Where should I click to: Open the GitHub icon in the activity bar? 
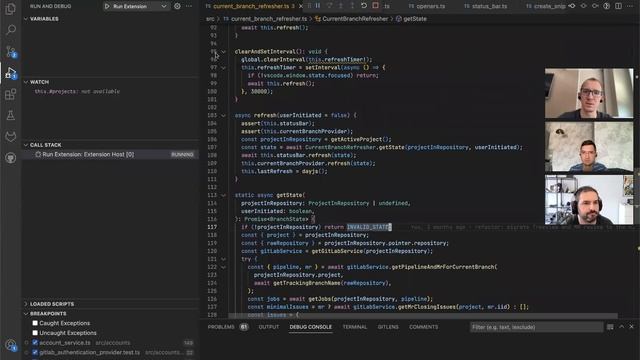click(x=11, y=158)
